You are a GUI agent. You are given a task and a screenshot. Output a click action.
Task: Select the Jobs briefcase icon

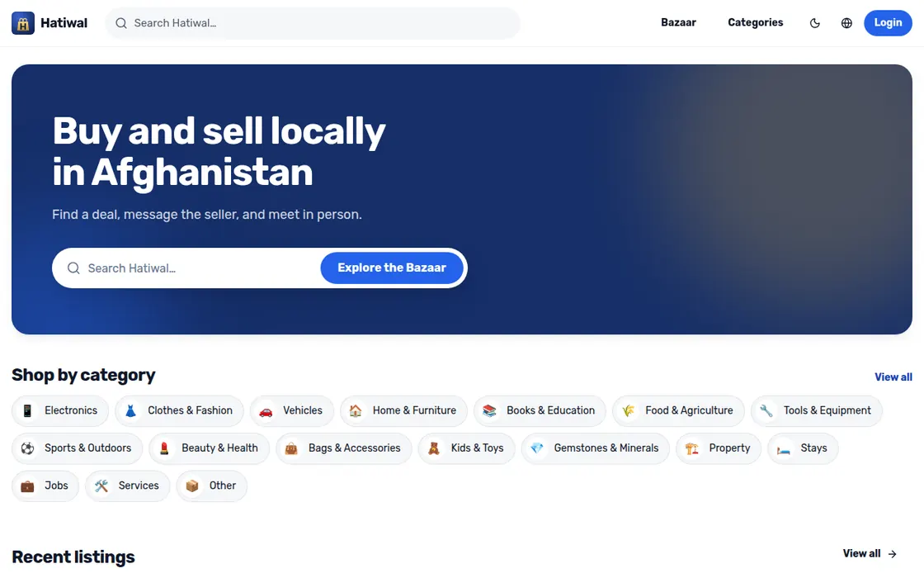tap(28, 486)
